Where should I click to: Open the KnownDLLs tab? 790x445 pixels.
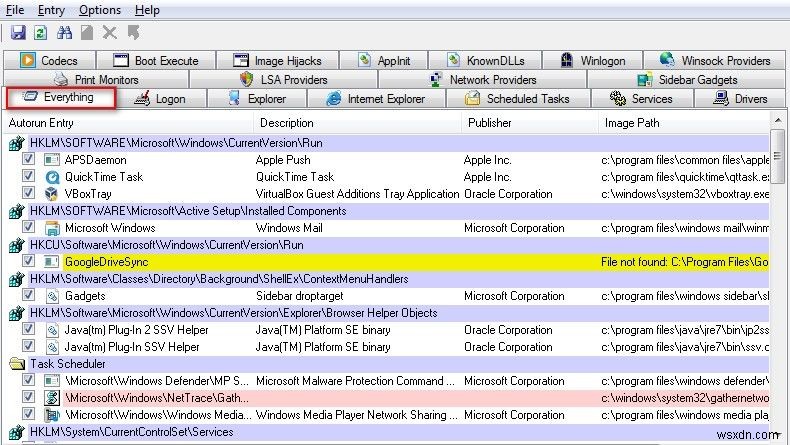486,60
